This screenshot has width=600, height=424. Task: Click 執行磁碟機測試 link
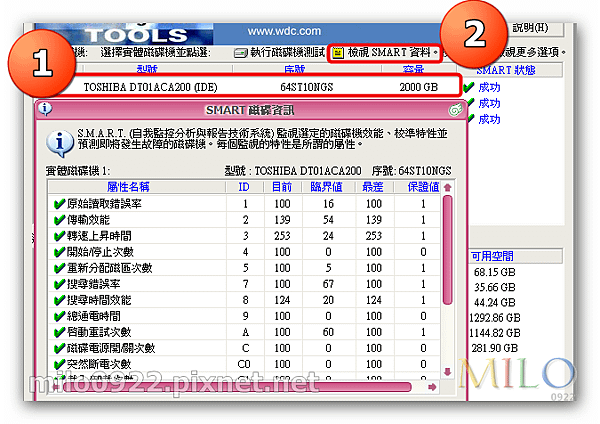pos(287,52)
